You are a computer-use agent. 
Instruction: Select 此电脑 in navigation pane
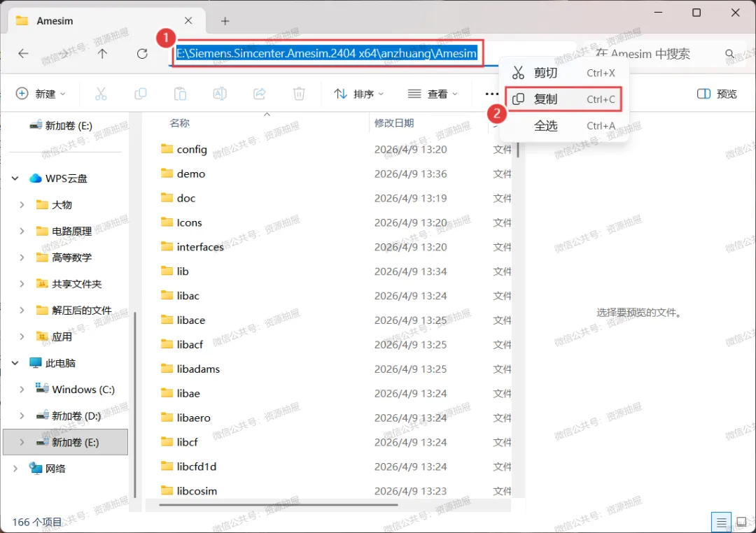coord(52,363)
